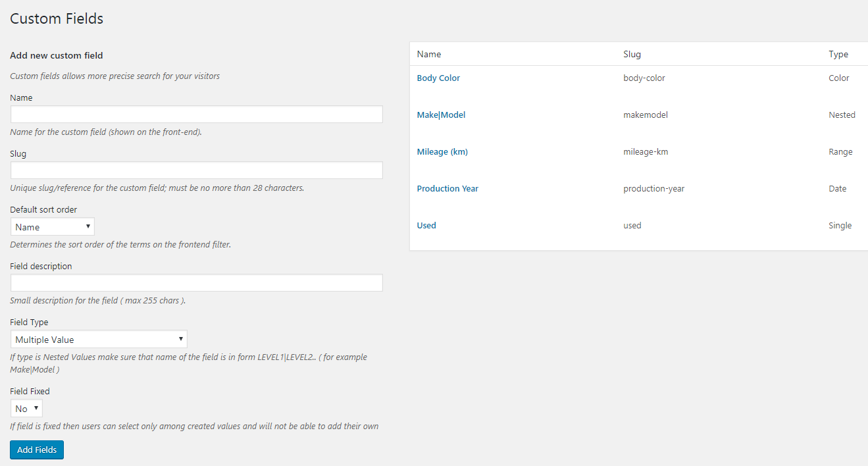This screenshot has height=466, width=868.
Task: Click the Slug column header
Action: (x=632, y=55)
